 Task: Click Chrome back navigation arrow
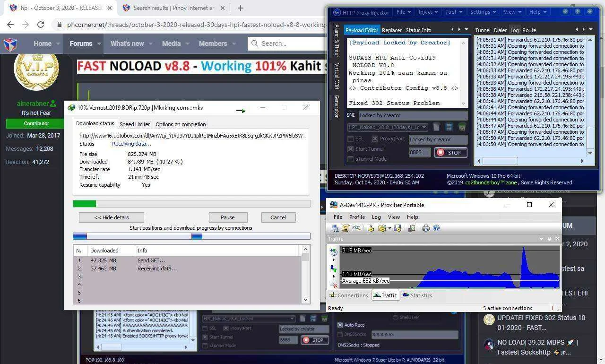[x=10, y=25]
